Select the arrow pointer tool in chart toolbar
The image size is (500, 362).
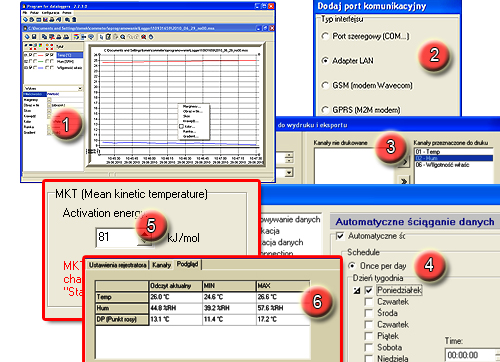click(x=101, y=37)
